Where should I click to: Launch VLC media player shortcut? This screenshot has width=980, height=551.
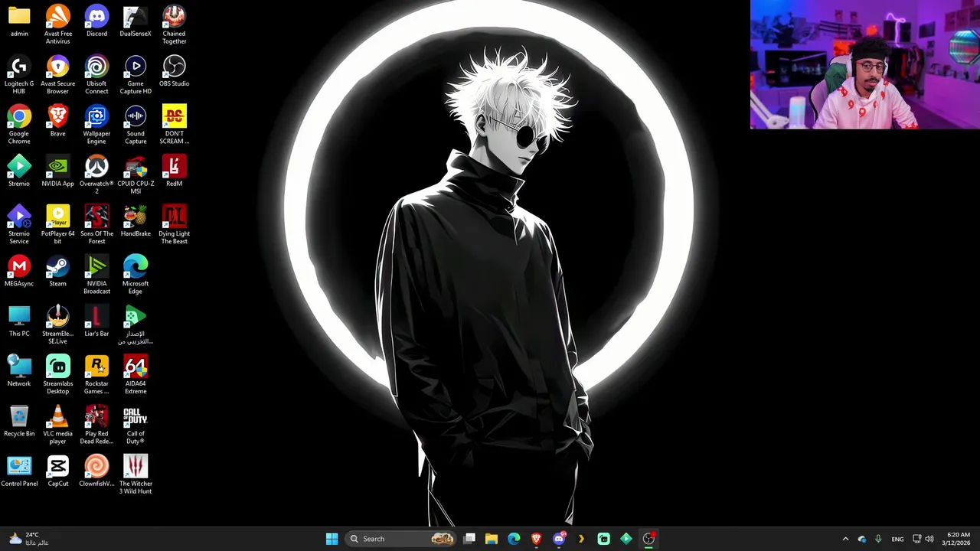coord(57,424)
